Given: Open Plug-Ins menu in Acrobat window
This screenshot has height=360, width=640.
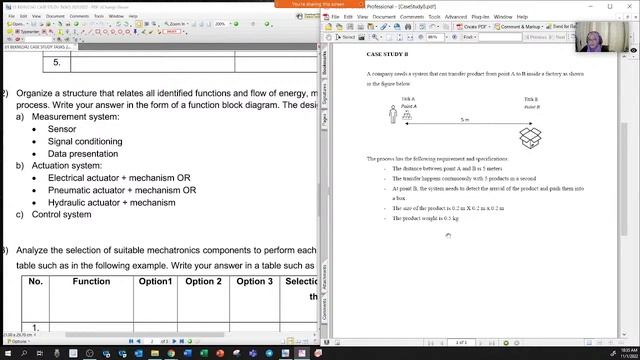Looking at the screenshot, I should 480,17.
